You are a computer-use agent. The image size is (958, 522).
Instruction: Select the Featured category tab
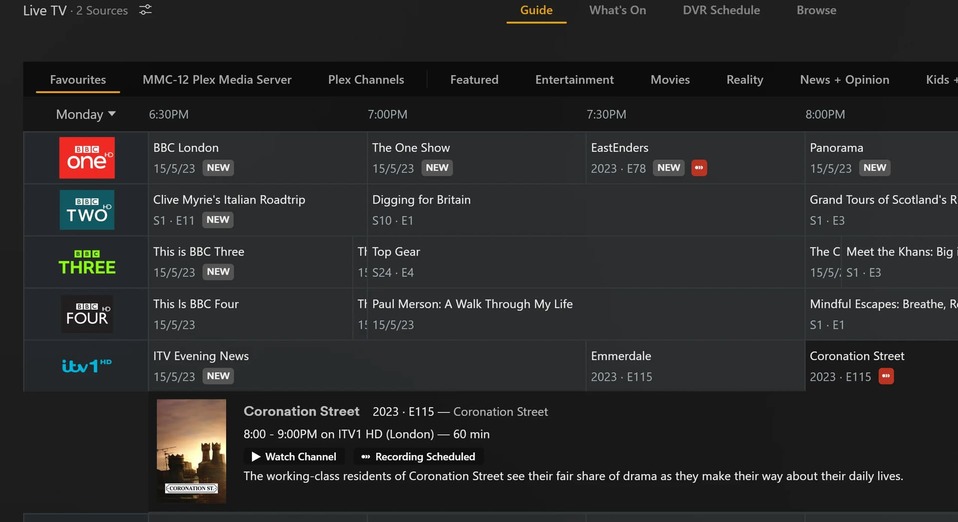[474, 79]
